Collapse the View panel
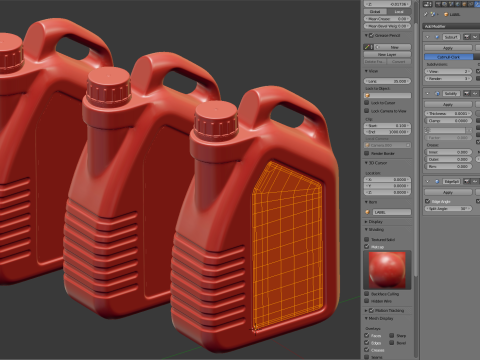This screenshot has width=480, height=360. point(366,71)
